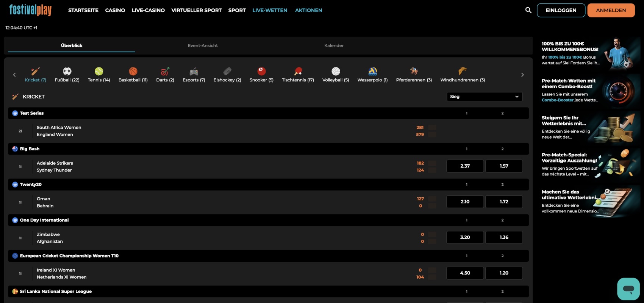Click the Anmelden button
Image resolution: width=644 pixels, height=303 pixels.
(611, 10)
